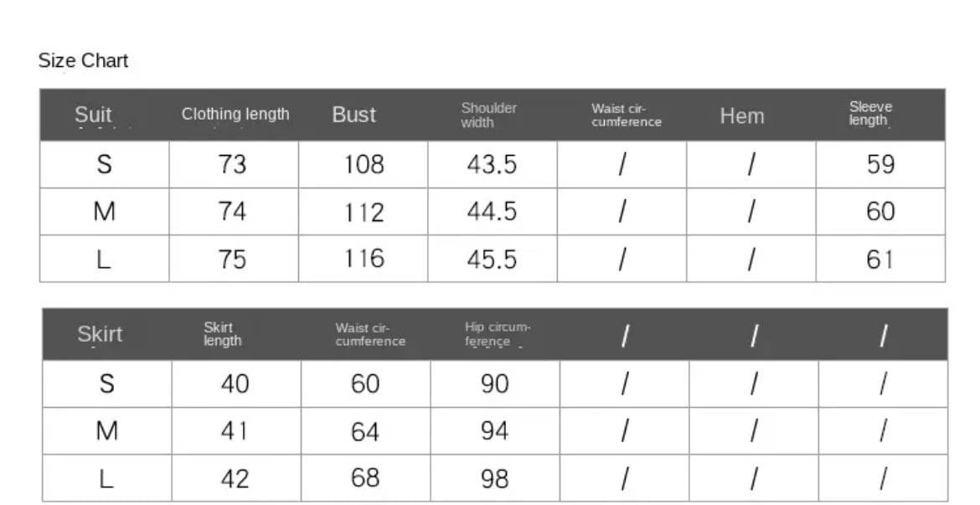Select the size L cell in Skirt table
The width and height of the screenshot is (980, 505).
pyautogui.click(x=106, y=478)
